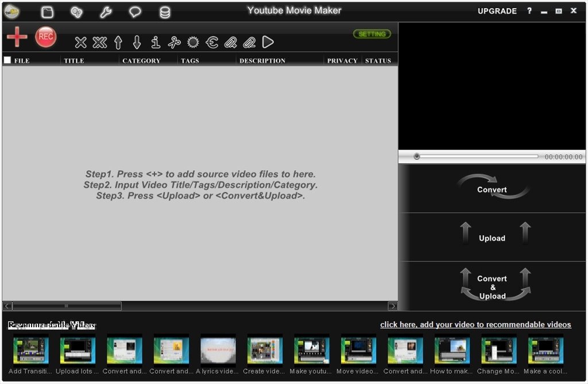Remove selected file with single X icon

coord(80,43)
